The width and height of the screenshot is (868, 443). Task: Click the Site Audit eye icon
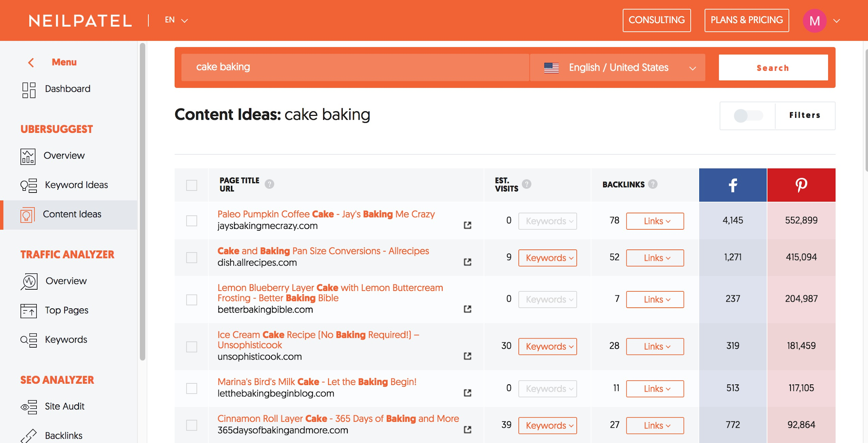(x=28, y=407)
